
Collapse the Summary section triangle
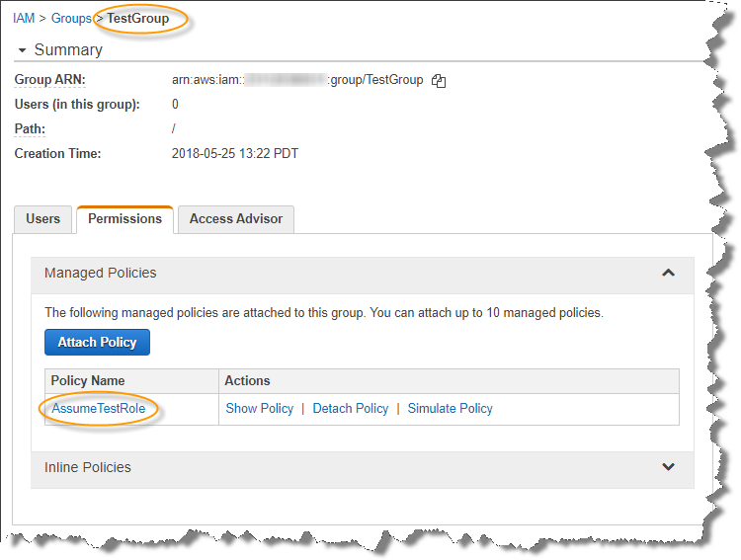tap(22, 50)
